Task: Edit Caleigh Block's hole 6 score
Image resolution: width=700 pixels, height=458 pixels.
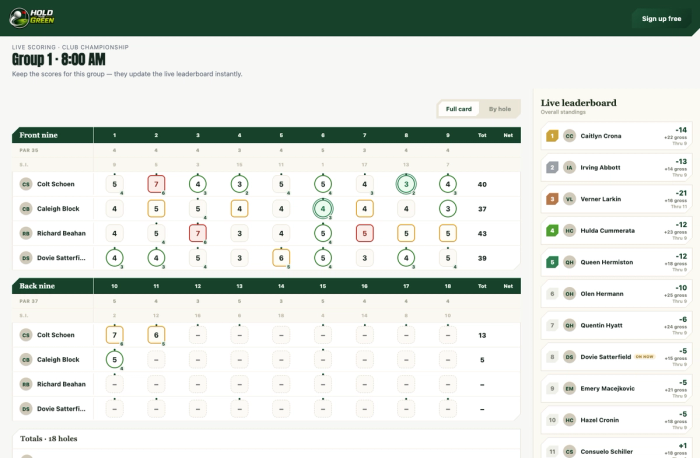Action: point(323,208)
